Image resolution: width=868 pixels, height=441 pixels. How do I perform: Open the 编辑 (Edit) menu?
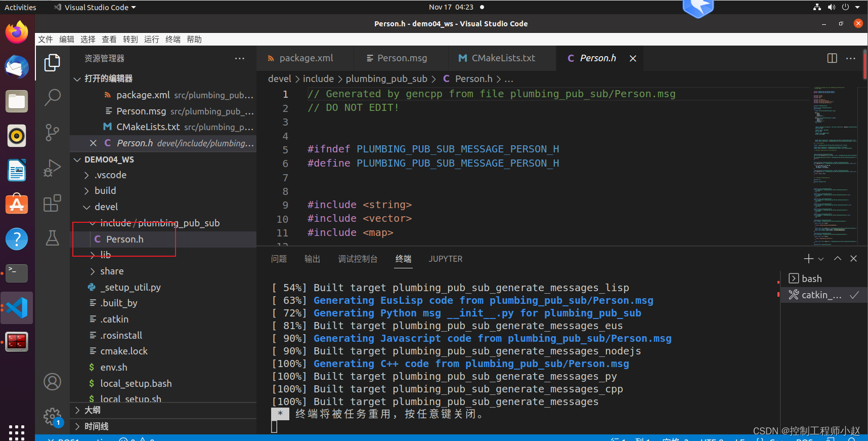(x=66, y=39)
